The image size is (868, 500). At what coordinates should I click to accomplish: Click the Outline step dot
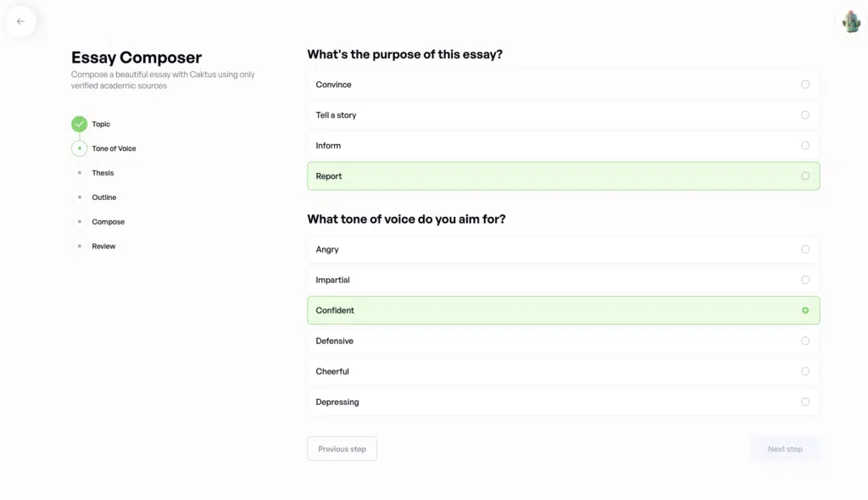(79, 197)
